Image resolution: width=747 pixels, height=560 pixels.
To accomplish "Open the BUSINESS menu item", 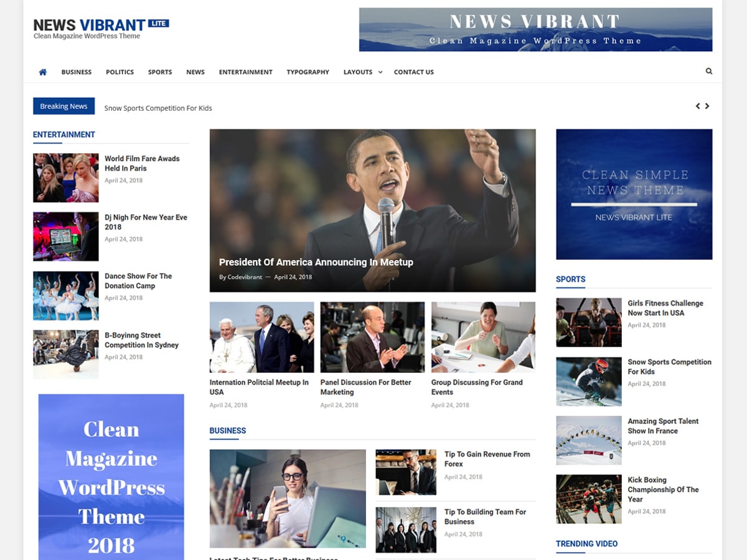I will tap(76, 72).
